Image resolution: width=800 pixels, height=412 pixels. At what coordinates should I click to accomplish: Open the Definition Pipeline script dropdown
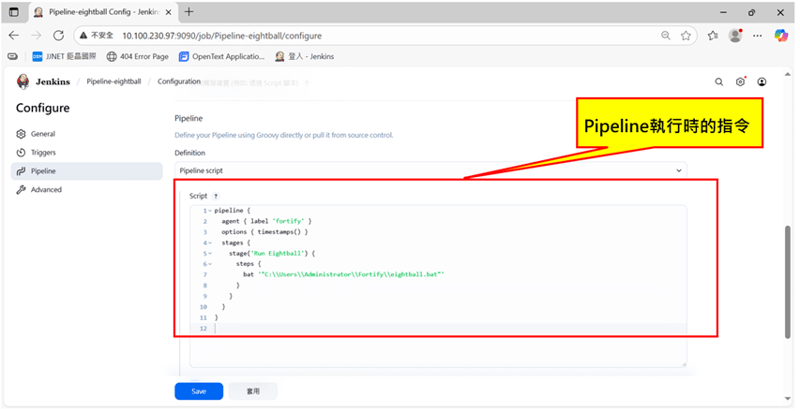coord(431,171)
